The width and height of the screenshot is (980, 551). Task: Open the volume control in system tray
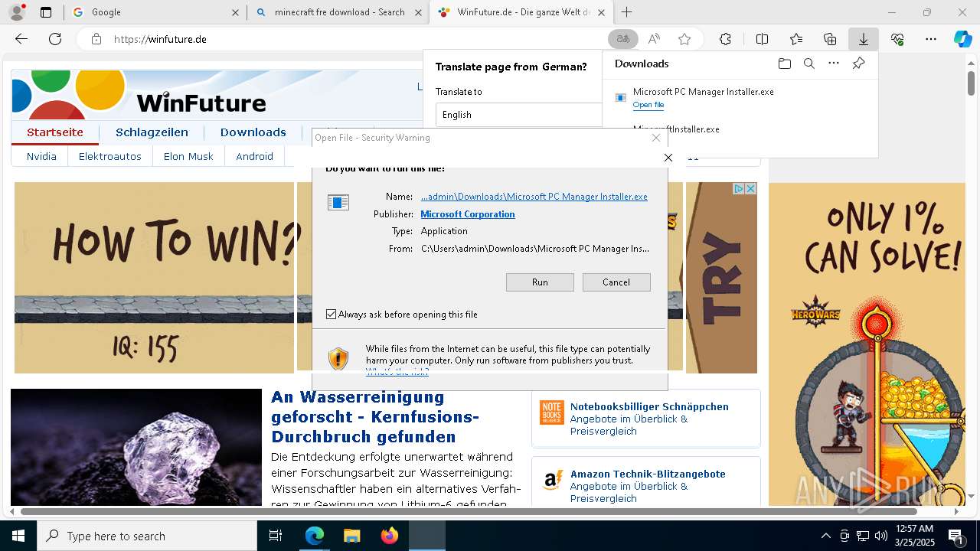(x=880, y=536)
